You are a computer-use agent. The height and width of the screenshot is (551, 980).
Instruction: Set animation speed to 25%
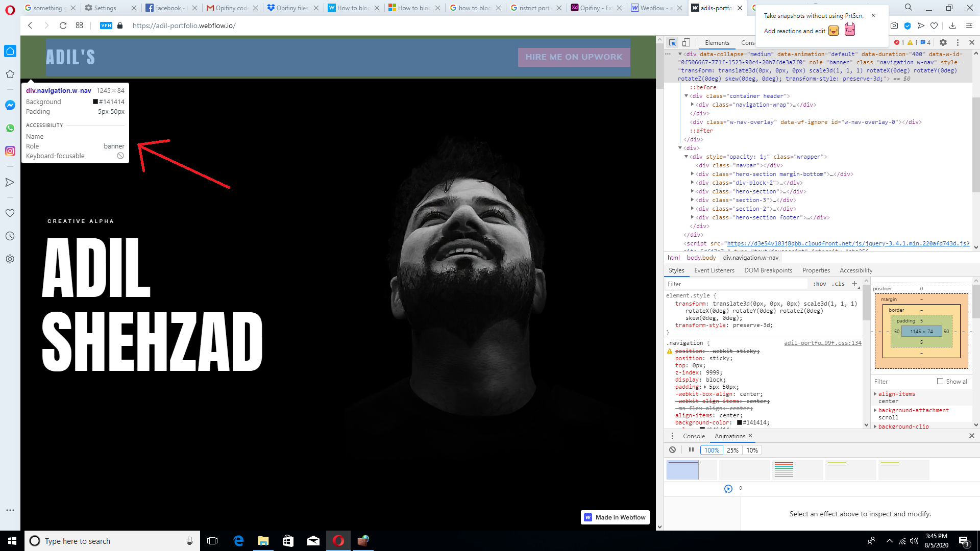(732, 450)
